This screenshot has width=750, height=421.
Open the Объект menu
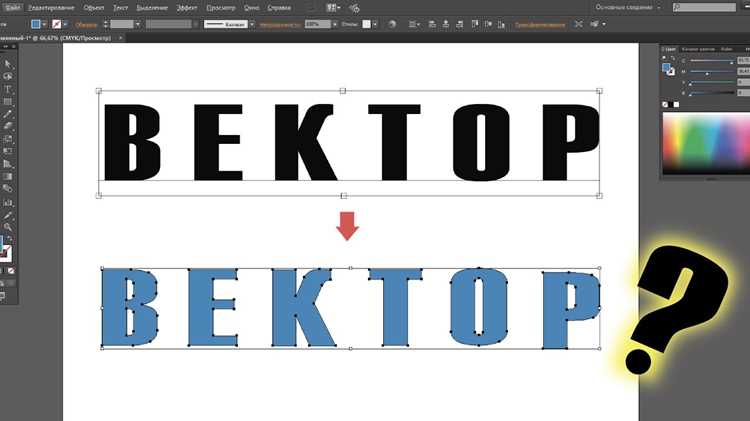(94, 8)
